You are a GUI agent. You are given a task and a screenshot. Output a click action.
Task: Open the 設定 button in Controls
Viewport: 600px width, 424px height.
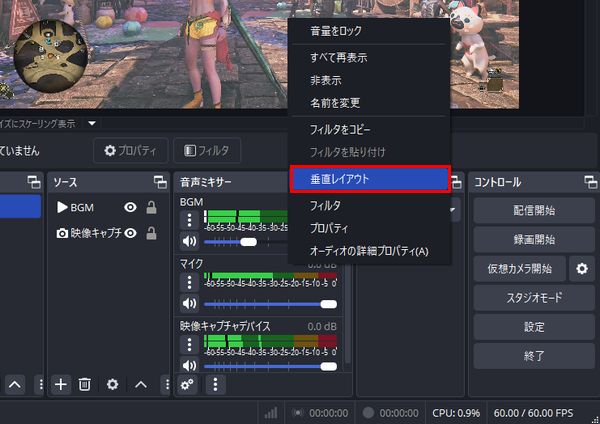point(534,327)
